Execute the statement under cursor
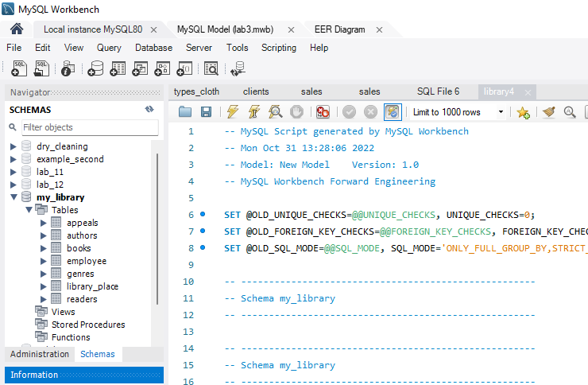This screenshot has width=588, height=385. point(254,111)
